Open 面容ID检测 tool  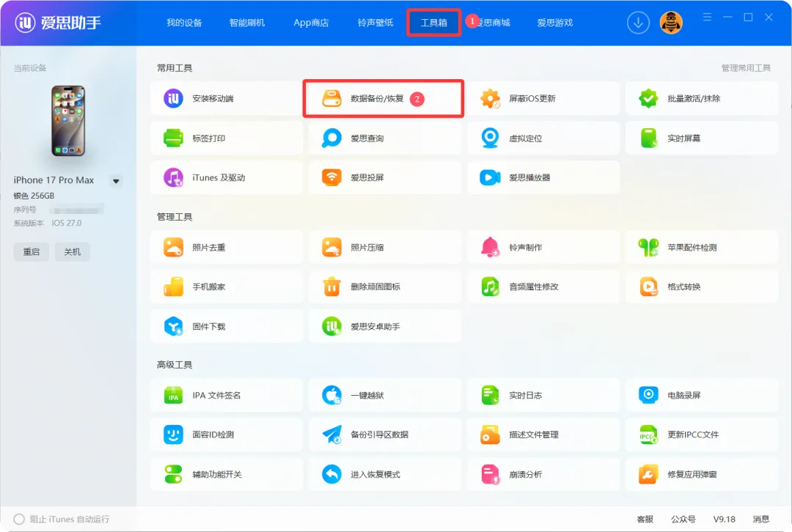[227, 435]
